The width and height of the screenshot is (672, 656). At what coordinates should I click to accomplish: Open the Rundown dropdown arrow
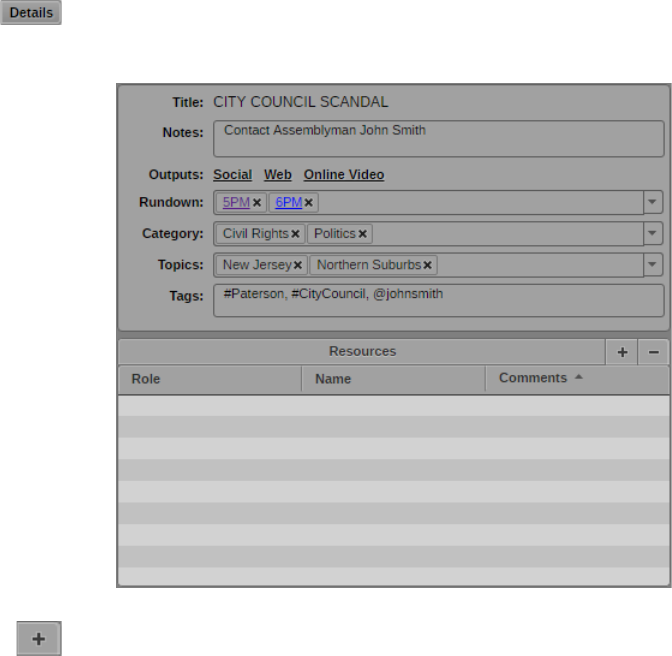653,202
